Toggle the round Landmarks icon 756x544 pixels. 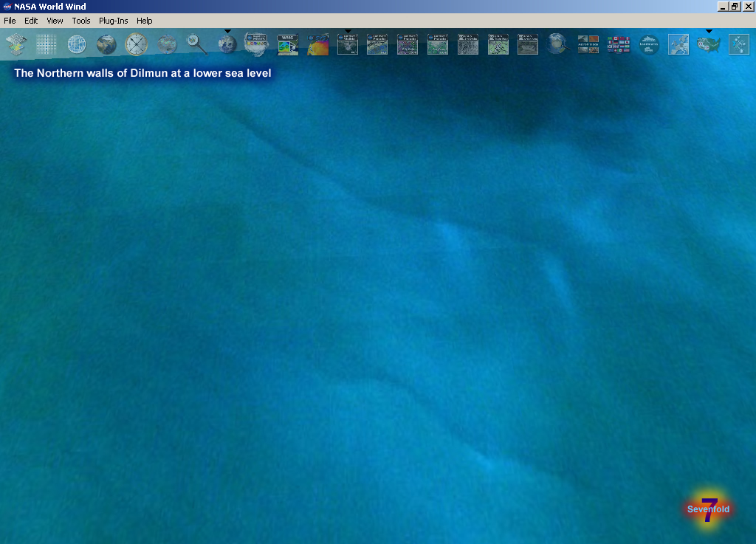pyautogui.click(x=649, y=44)
